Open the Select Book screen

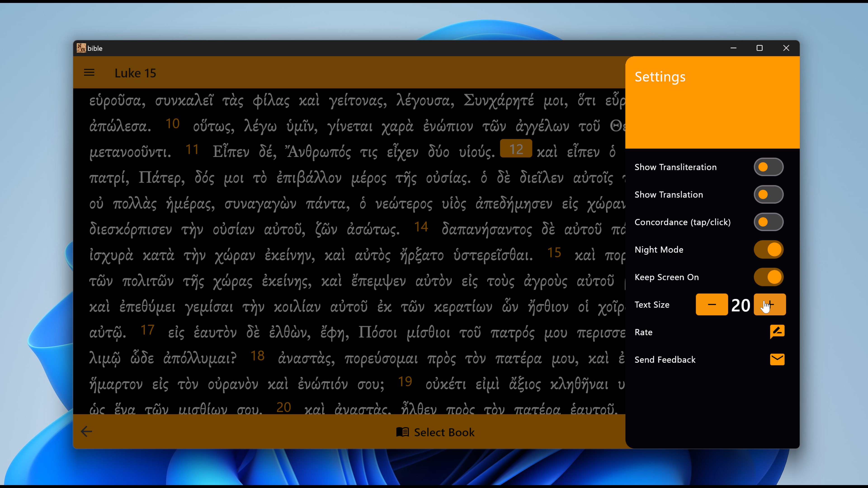(x=444, y=432)
